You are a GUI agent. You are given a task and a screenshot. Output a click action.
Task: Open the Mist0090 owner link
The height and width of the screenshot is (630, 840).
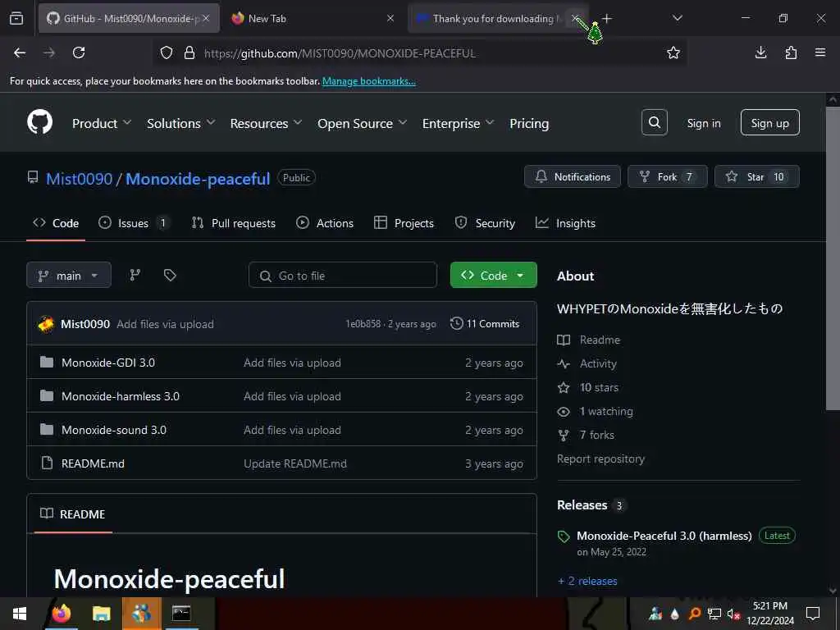pyautogui.click(x=80, y=178)
